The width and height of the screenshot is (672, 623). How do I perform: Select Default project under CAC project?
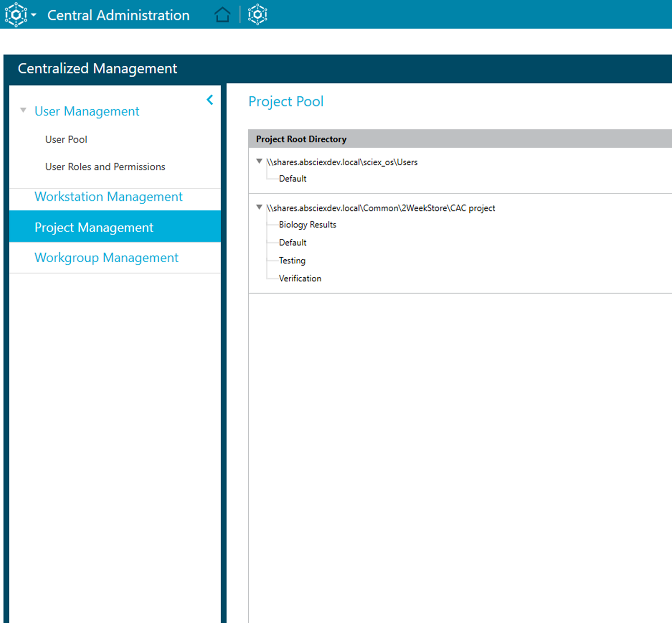coord(293,243)
